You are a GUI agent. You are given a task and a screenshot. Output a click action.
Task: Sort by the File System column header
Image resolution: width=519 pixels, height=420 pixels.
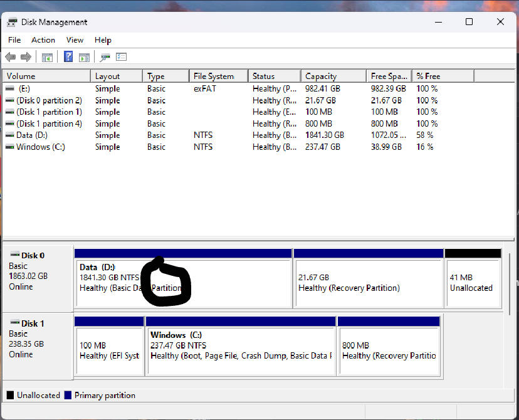tap(219, 76)
